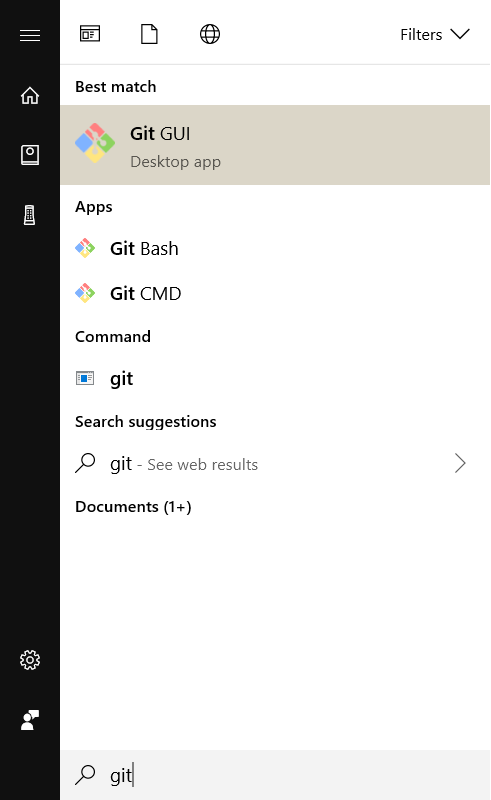Click the search box containing git
This screenshot has width=491, height=800.
275,775
